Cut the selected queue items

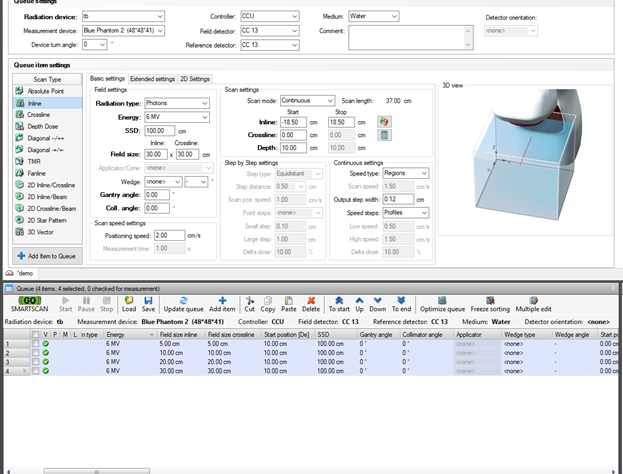pyautogui.click(x=250, y=304)
